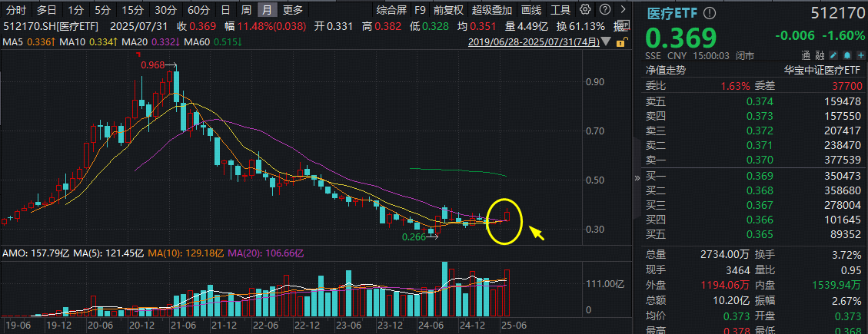
Task: Open the 净值走势 link
Action: pos(666,70)
